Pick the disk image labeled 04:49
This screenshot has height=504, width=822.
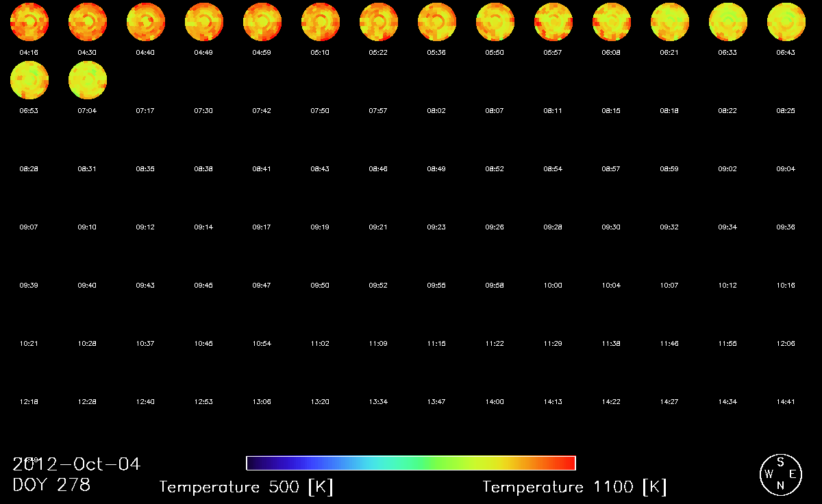(x=204, y=22)
